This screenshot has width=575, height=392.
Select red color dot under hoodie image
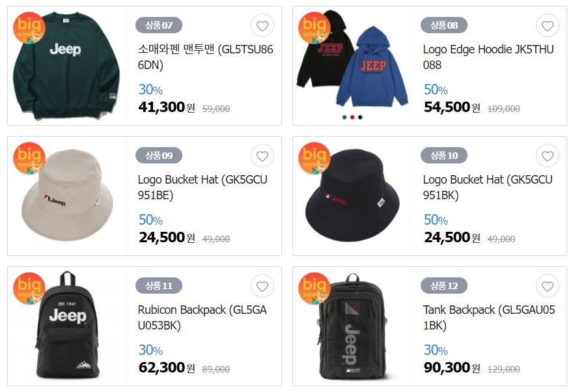(352, 117)
